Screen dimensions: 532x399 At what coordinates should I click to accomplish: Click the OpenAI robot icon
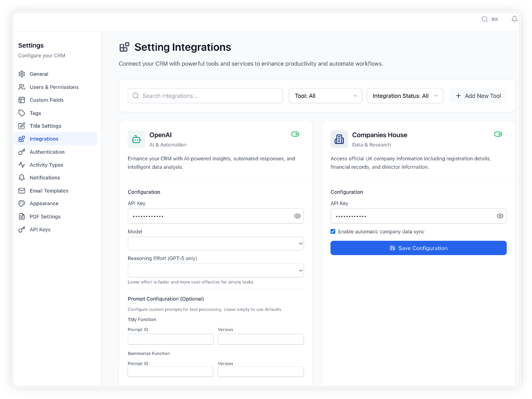point(136,139)
